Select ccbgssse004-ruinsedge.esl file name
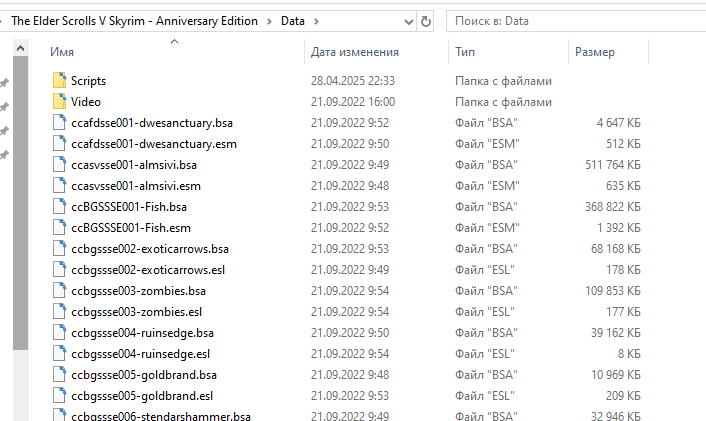Viewport: 706px width, 421px height. coord(140,354)
